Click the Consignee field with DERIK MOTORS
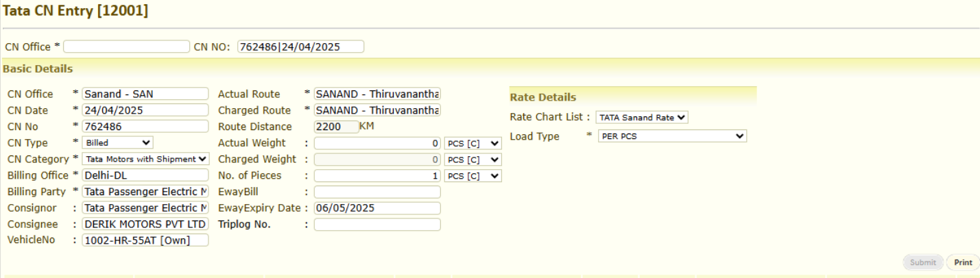 [x=145, y=224]
